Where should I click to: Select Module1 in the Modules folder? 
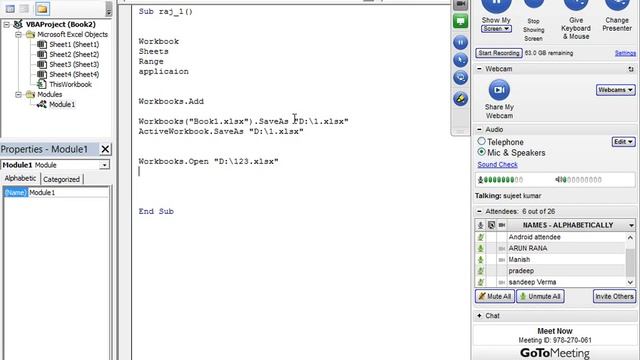click(62, 104)
